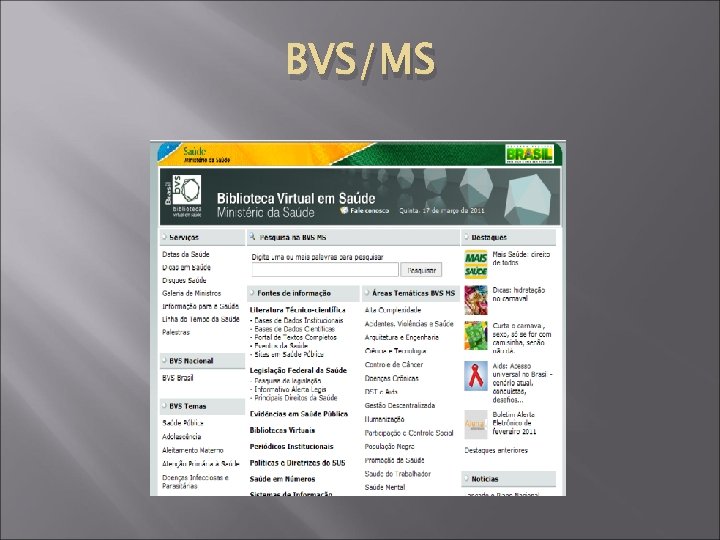Screen dimensions: 720x540
Task: Open Participação e Controle Social
Action: [x=409, y=433]
